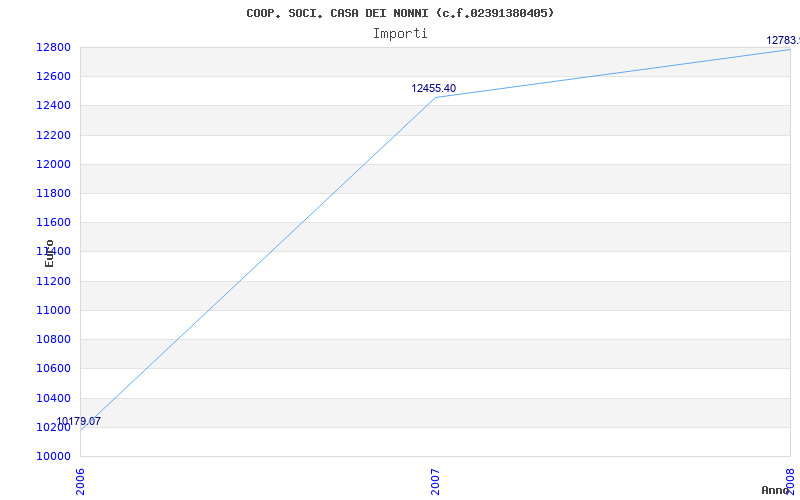Select the 2007 x-axis year label
Screen dimensions: 800x500
435,482
